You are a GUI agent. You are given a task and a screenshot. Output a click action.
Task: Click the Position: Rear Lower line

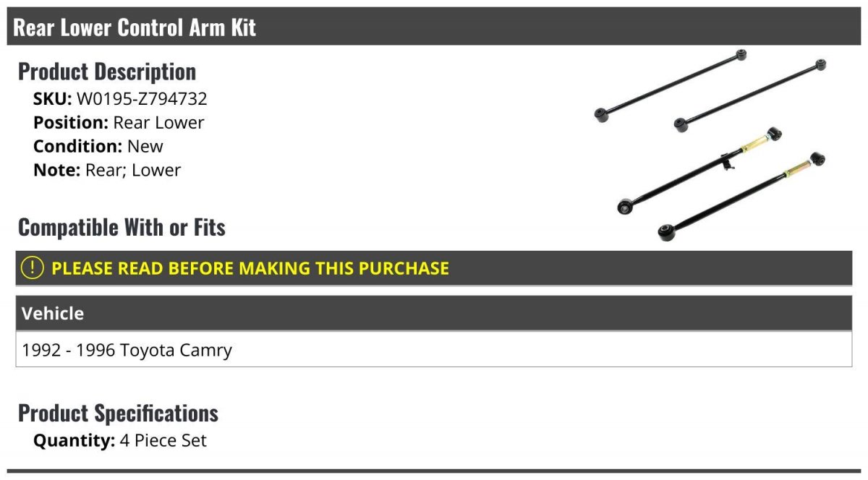[x=119, y=123]
